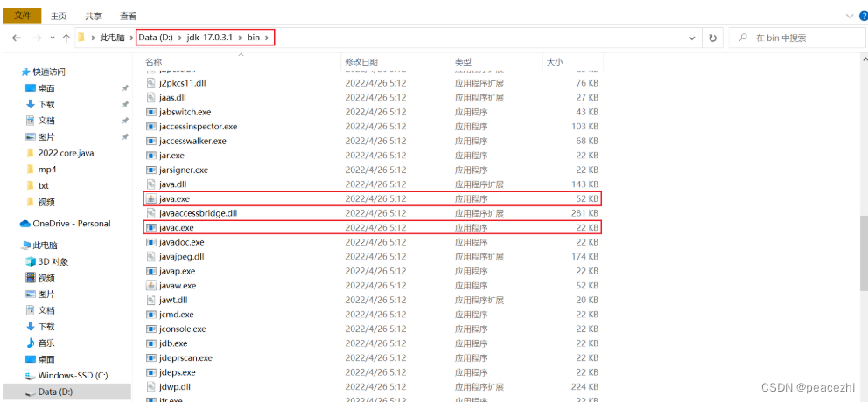Viewport: 868px width, 402px height.
Task: Switch to the 共享 tab
Action: (x=94, y=17)
